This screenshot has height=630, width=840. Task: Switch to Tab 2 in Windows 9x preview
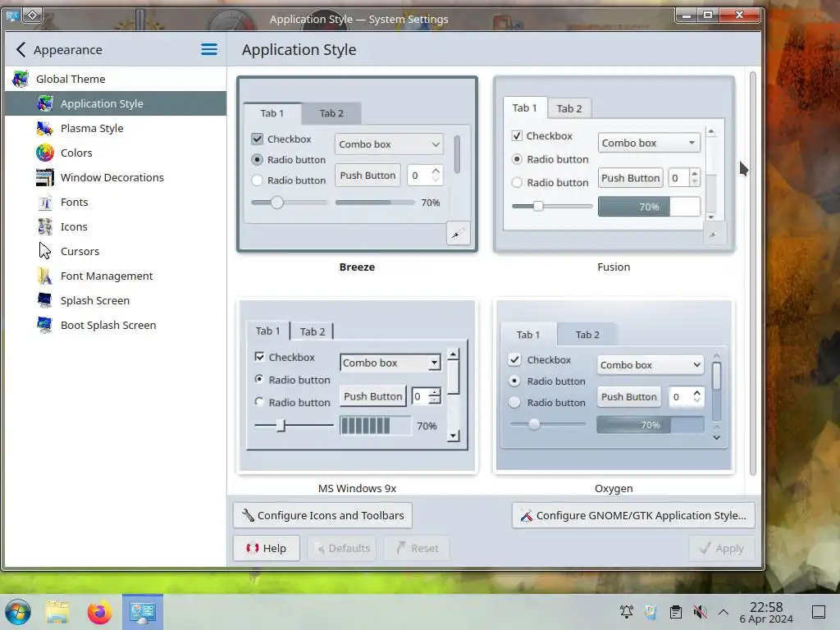pyautogui.click(x=313, y=331)
